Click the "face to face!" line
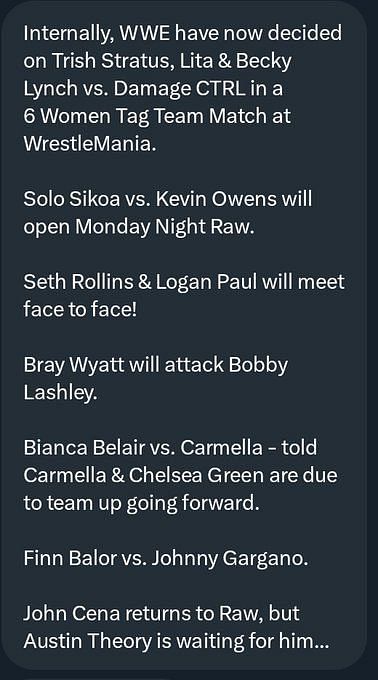 (80, 310)
